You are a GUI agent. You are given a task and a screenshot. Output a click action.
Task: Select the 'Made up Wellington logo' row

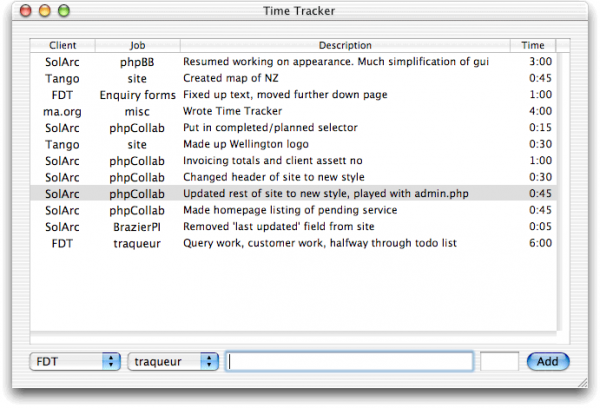293,144
